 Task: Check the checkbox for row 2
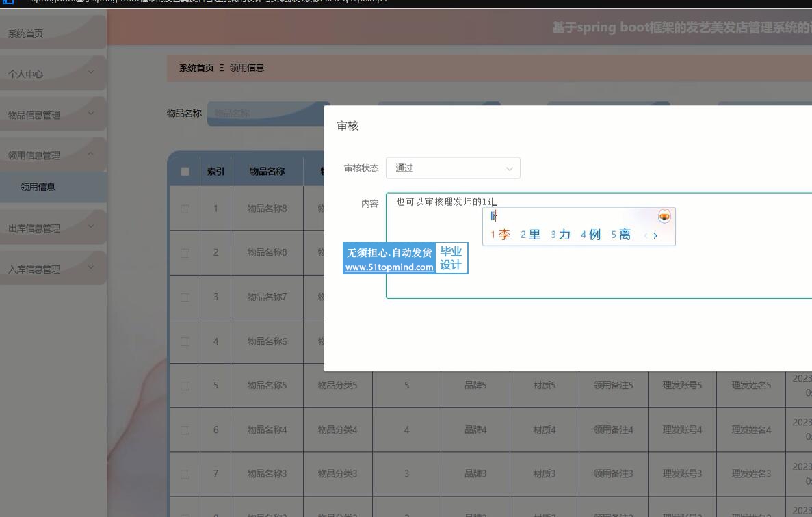coord(185,253)
